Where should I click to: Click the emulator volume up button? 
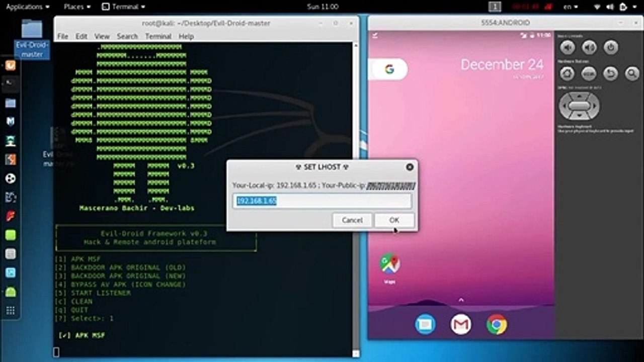[589, 48]
